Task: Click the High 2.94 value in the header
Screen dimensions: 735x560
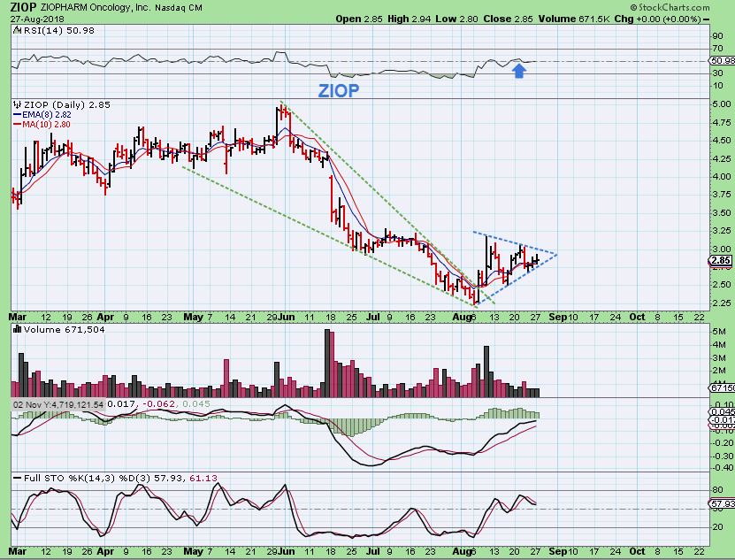Action: click(x=410, y=19)
